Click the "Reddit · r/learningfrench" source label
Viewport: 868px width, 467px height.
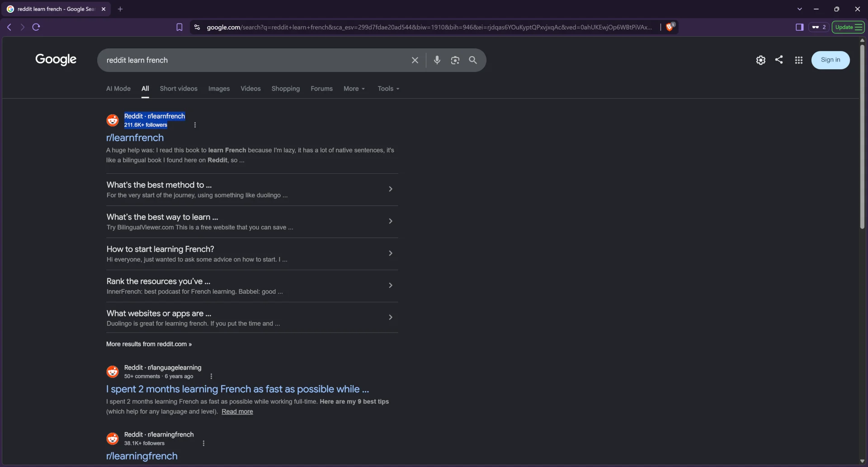point(159,434)
